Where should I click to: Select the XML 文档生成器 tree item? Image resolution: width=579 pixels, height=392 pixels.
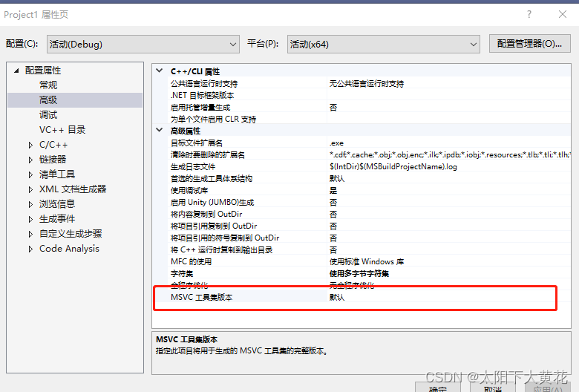tap(73, 189)
